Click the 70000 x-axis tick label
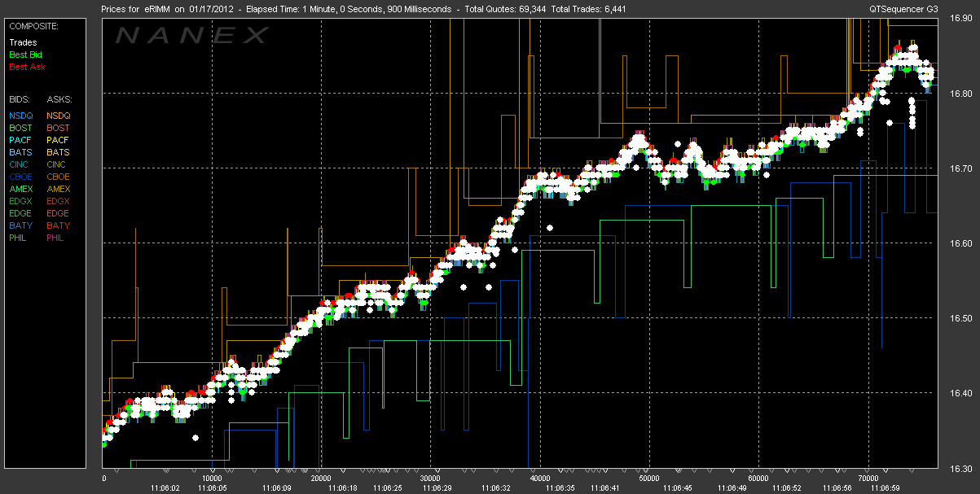 (868, 479)
